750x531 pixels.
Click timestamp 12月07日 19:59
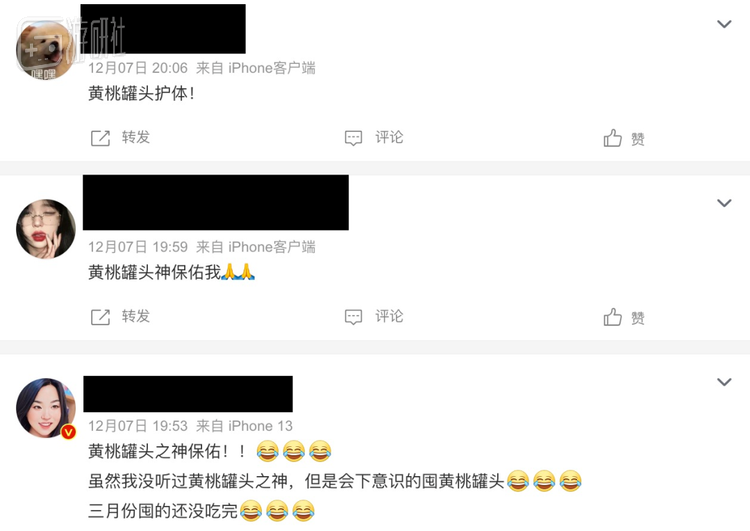pos(138,247)
